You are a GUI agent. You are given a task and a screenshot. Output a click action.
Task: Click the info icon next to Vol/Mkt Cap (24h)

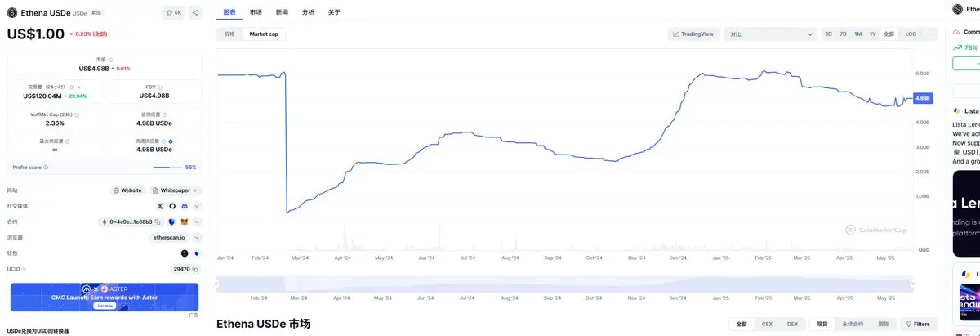click(78, 114)
